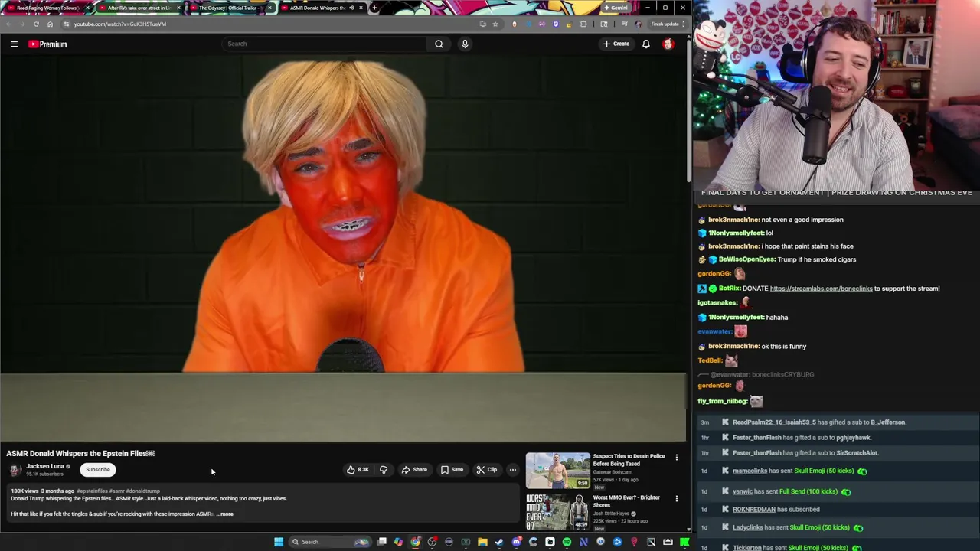Image resolution: width=980 pixels, height=551 pixels.
Task: Open Suspect Tries to Detain Police thumbnail
Action: tap(557, 471)
